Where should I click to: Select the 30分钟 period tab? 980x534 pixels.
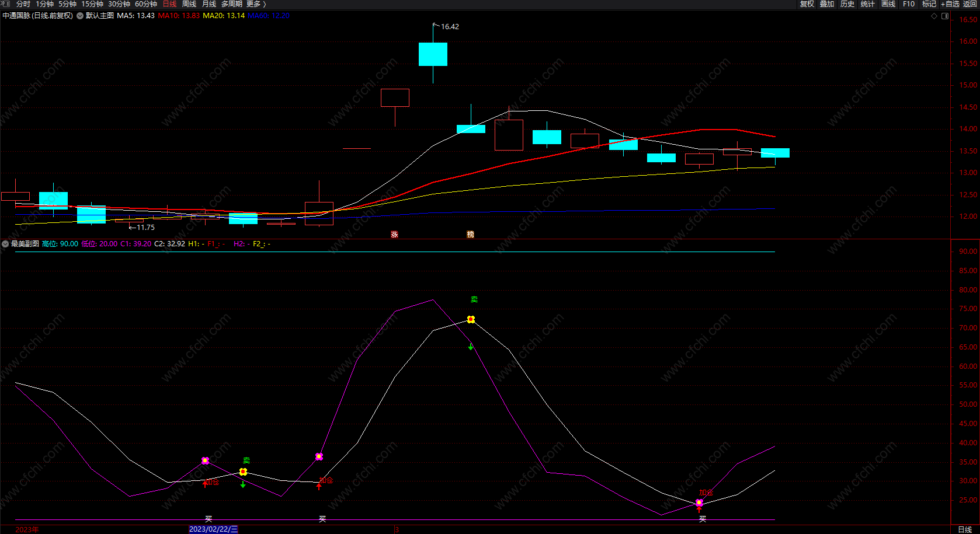(x=119, y=4)
